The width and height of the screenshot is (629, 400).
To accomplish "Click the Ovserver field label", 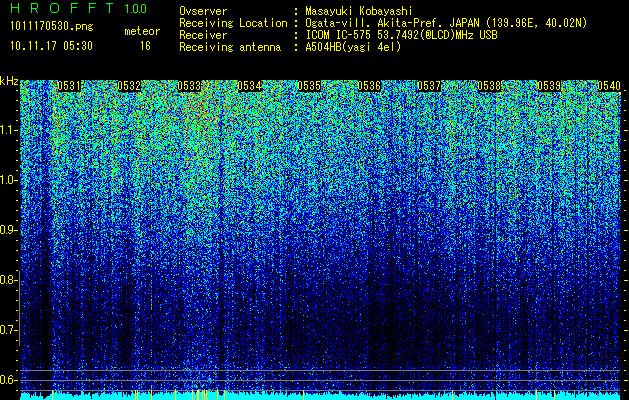I will (203, 11).
